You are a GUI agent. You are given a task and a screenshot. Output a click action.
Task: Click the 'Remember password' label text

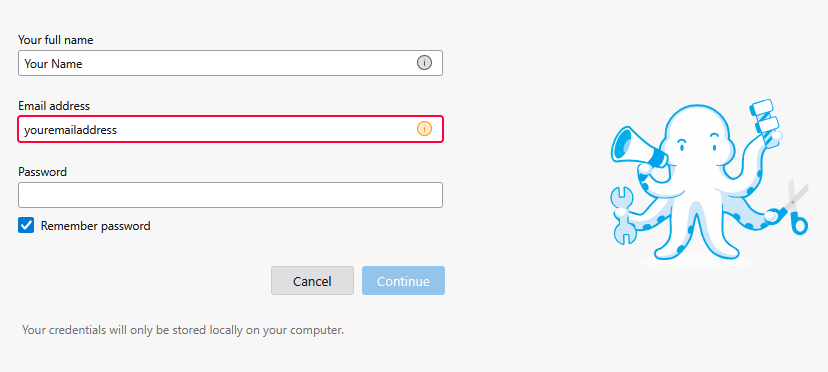(x=96, y=226)
